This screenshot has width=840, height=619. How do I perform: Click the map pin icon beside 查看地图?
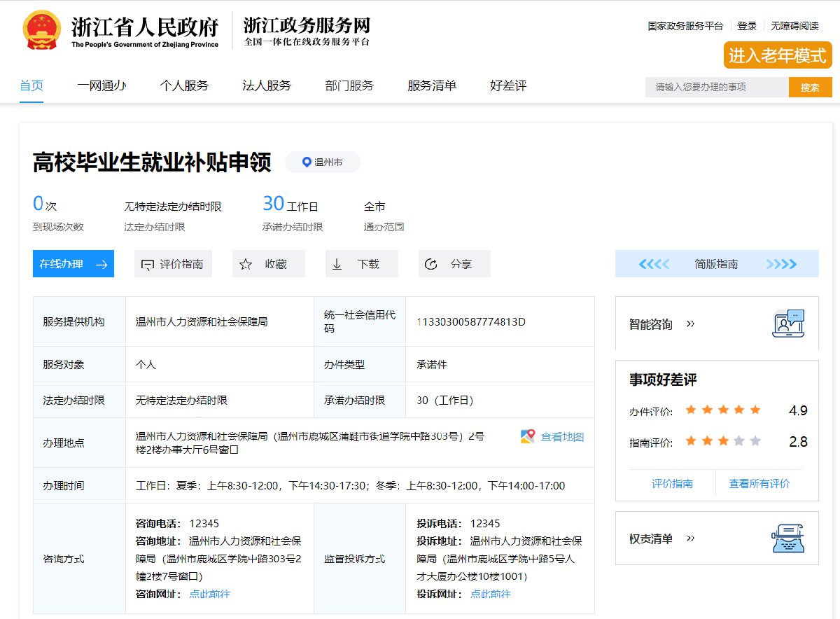click(528, 437)
